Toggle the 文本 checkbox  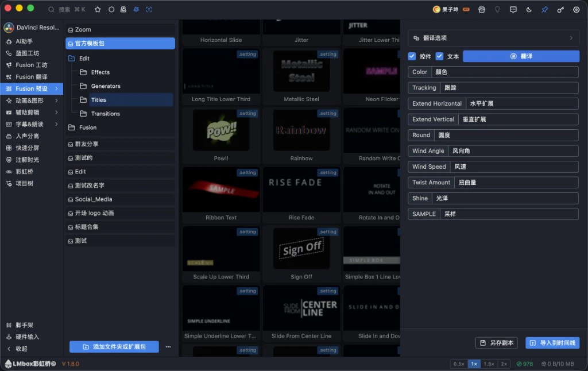tap(439, 56)
